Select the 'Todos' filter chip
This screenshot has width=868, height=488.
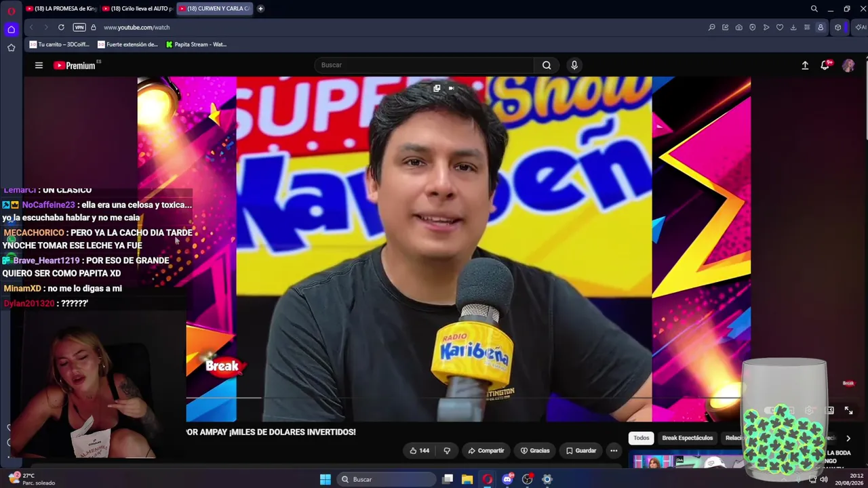tap(642, 438)
